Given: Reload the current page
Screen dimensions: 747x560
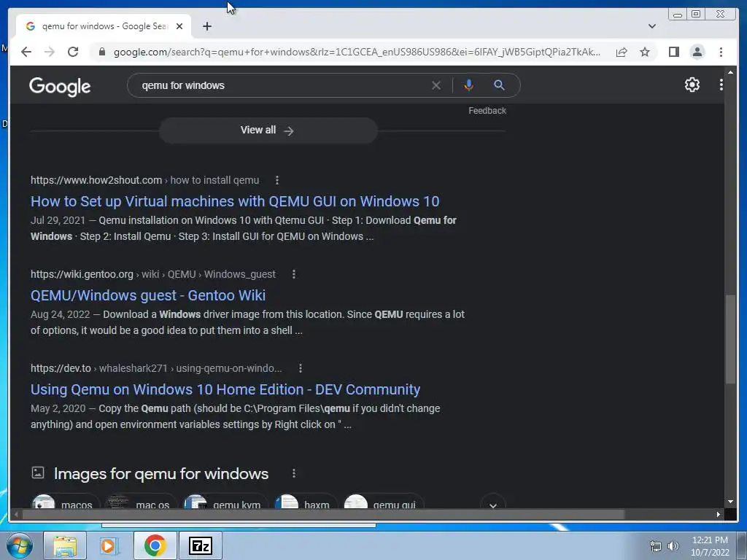Looking at the screenshot, I should (x=73, y=52).
